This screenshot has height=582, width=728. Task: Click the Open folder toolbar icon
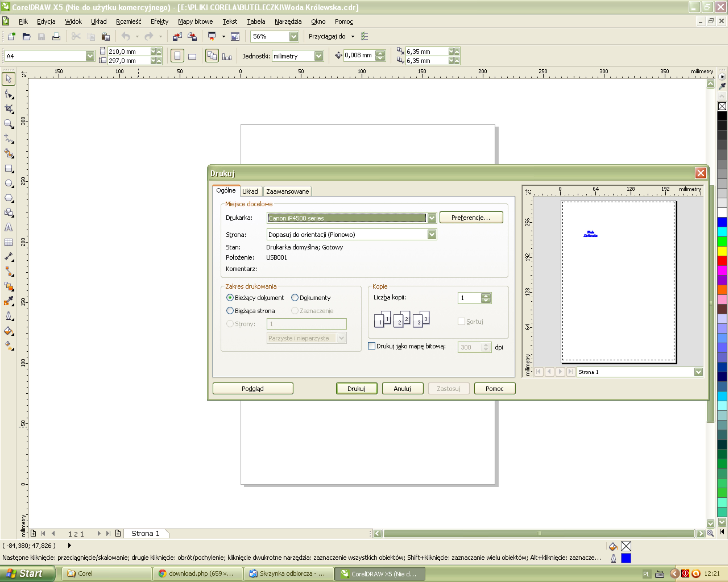(x=26, y=36)
